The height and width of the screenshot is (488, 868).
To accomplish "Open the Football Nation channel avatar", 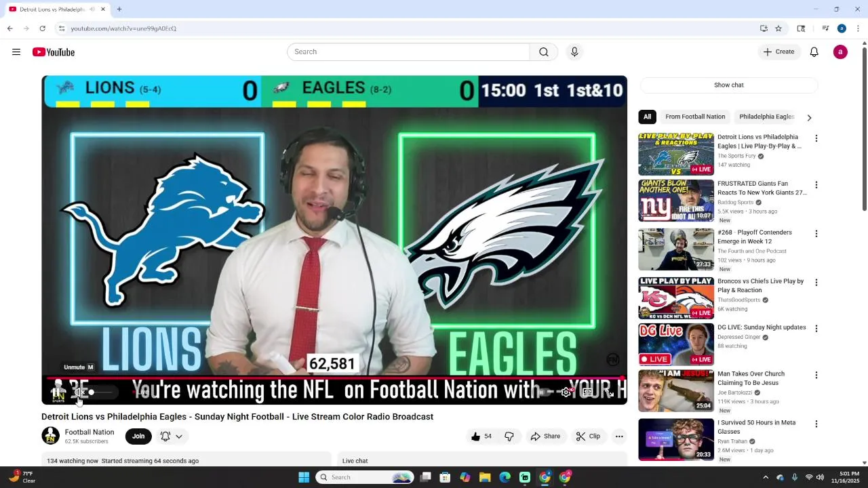I will [x=51, y=436].
